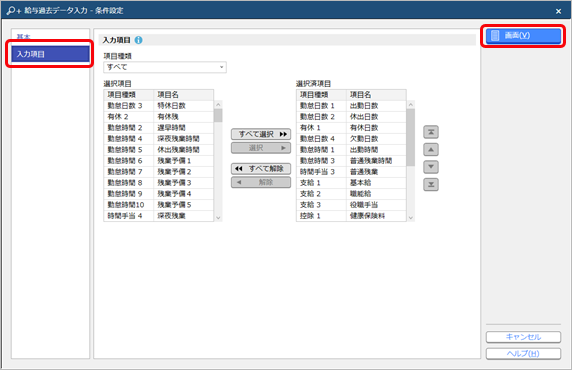This screenshot has width=572, height=370.
Task: Select 残業予備4 row in 選択項目 list
Action: [159, 193]
